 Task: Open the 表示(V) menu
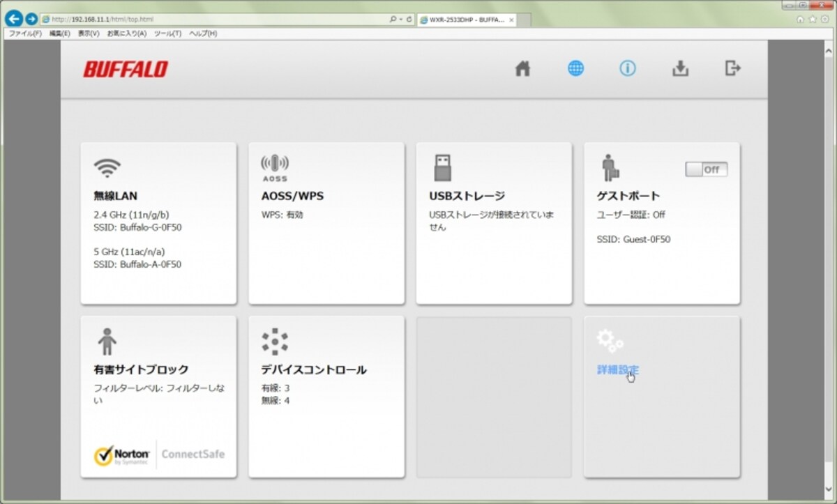[x=88, y=33]
